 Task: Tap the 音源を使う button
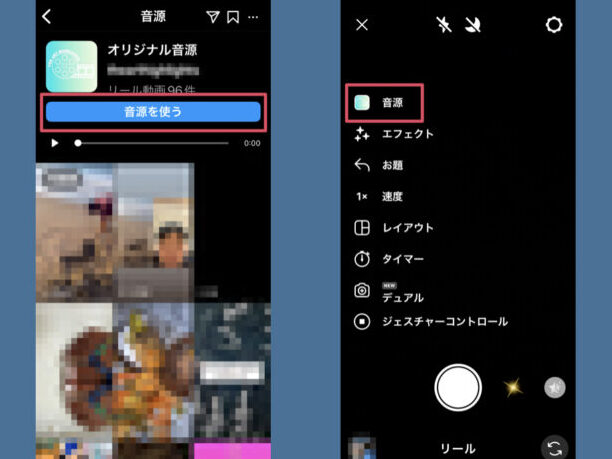(x=153, y=111)
